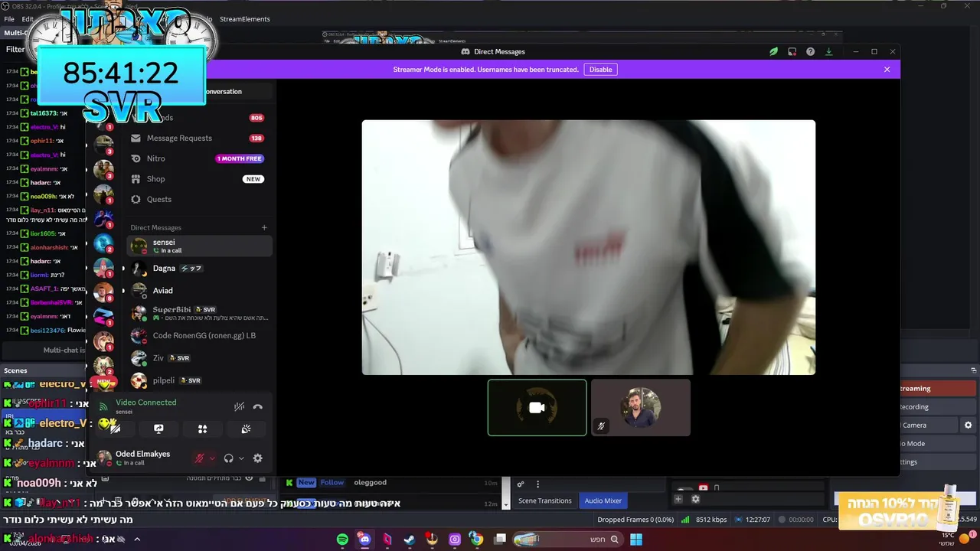Open Nitro page in Discord sidebar
This screenshot has width=980, height=551.
click(199, 158)
